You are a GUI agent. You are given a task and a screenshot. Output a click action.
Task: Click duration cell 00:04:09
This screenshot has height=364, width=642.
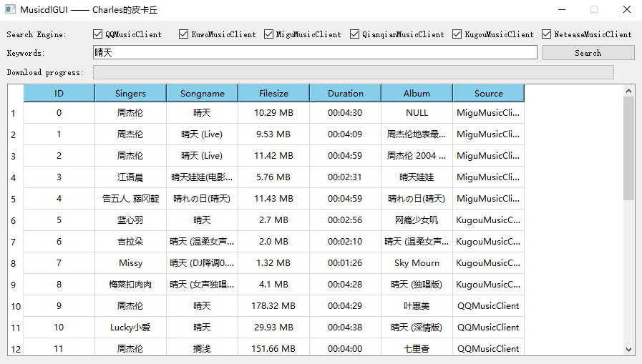[x=345, y=134]
